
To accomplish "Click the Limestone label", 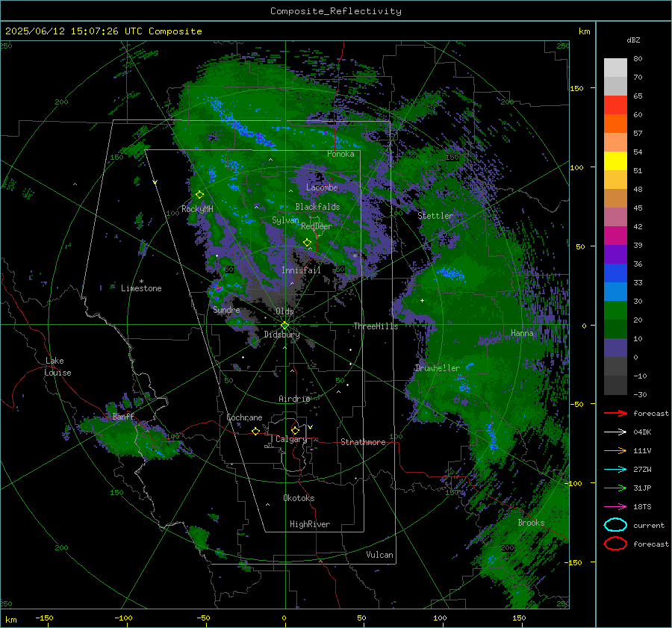I will [141, 288].
